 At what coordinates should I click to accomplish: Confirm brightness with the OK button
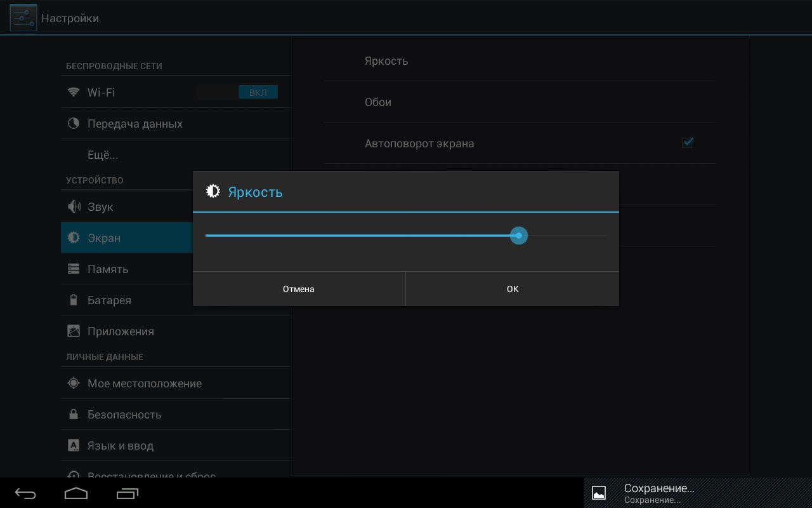click(x=513, y=289)
